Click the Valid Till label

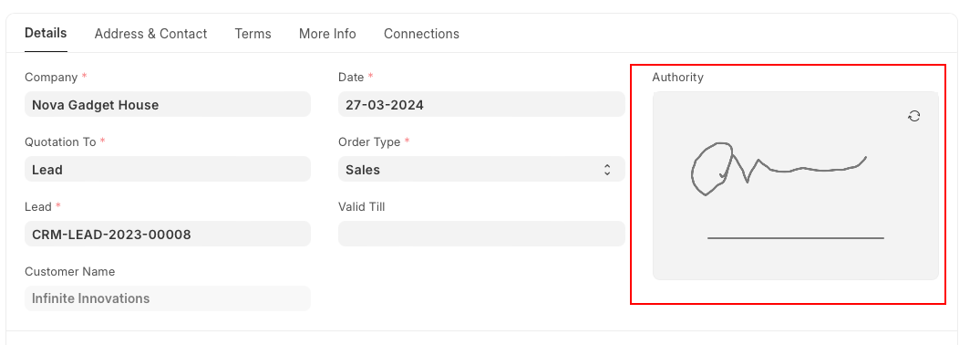coord(361,206)
